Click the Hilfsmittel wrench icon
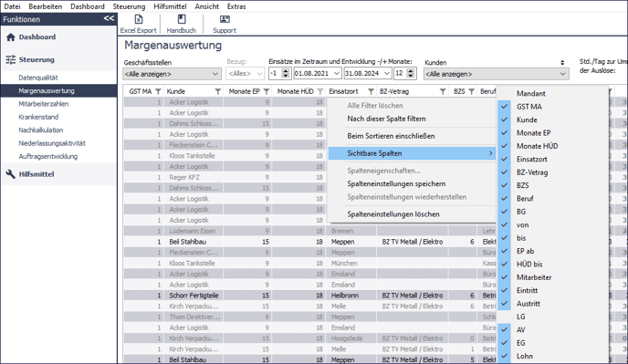Image resolution: width=628 pixels, height=364 pixels. click(11, 174)
